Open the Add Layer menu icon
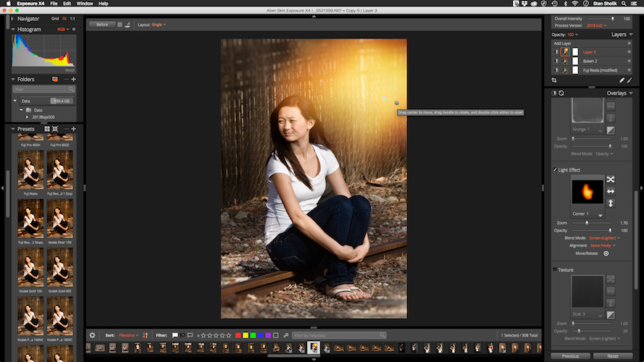This screenshot has width=644, height=362. (x=629, y=43)
